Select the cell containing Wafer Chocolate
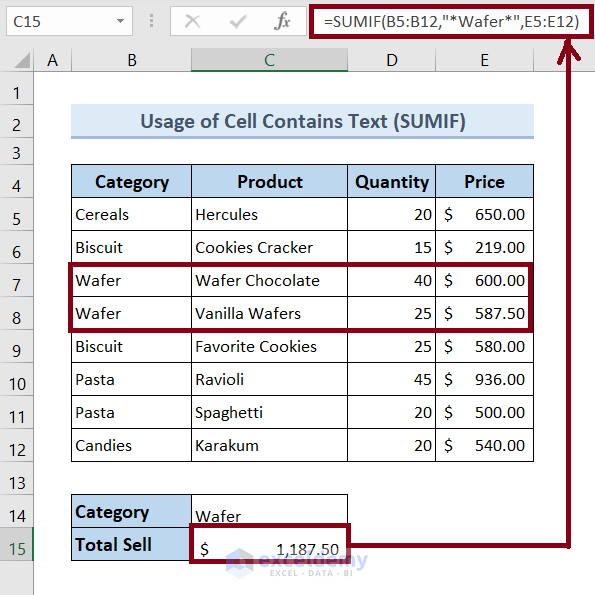This screenshot has height=595, width=595. [x=269, y=280]
